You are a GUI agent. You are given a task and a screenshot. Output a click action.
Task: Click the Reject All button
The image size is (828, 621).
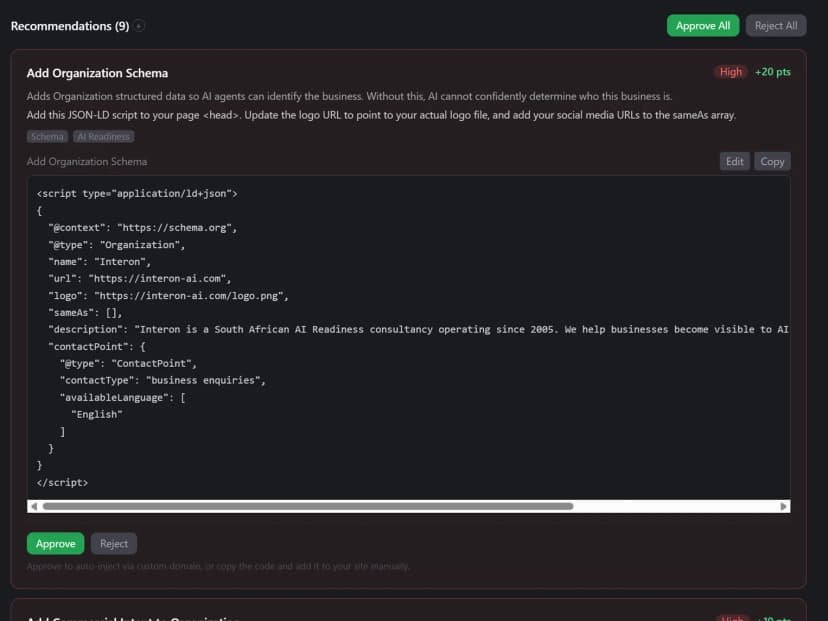pyautogui.click(x=776, y=25)
